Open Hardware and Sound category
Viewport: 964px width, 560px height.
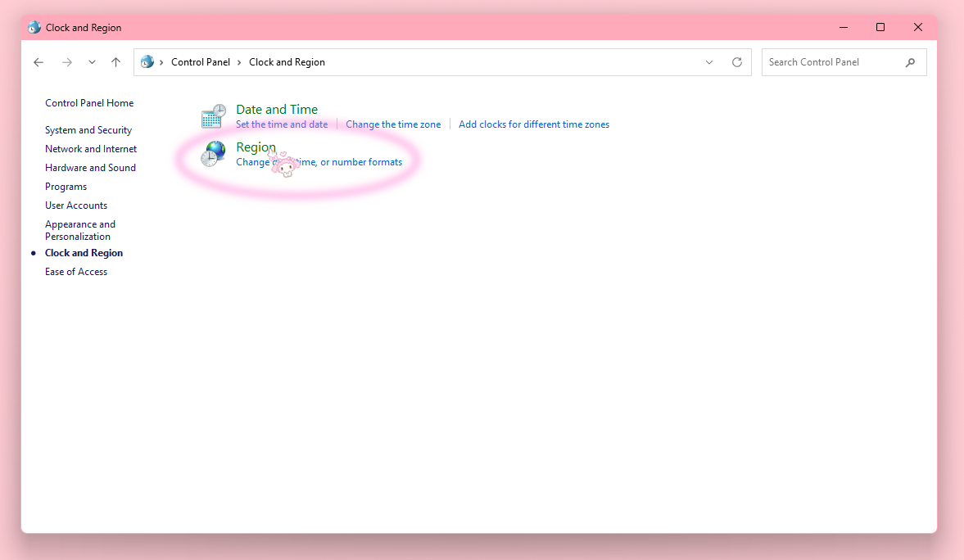(90, 168)
